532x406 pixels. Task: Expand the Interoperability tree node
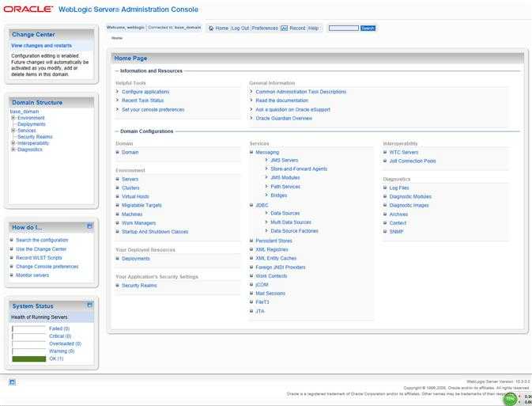(x=13, y=143)
